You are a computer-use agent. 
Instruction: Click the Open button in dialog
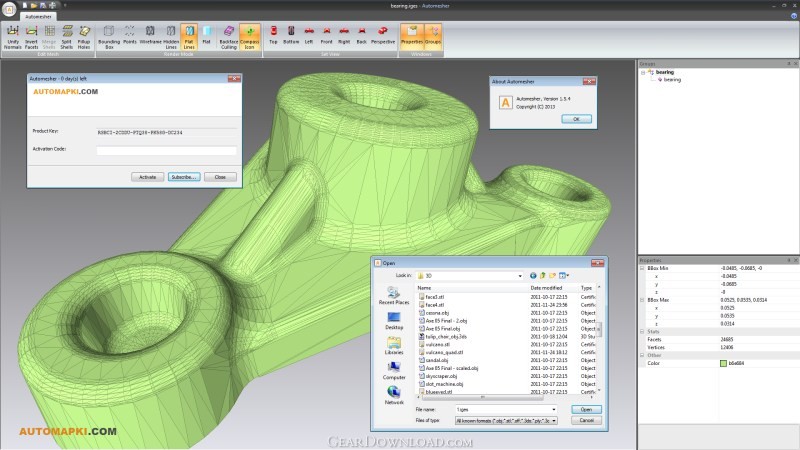(x=586, y=410)
